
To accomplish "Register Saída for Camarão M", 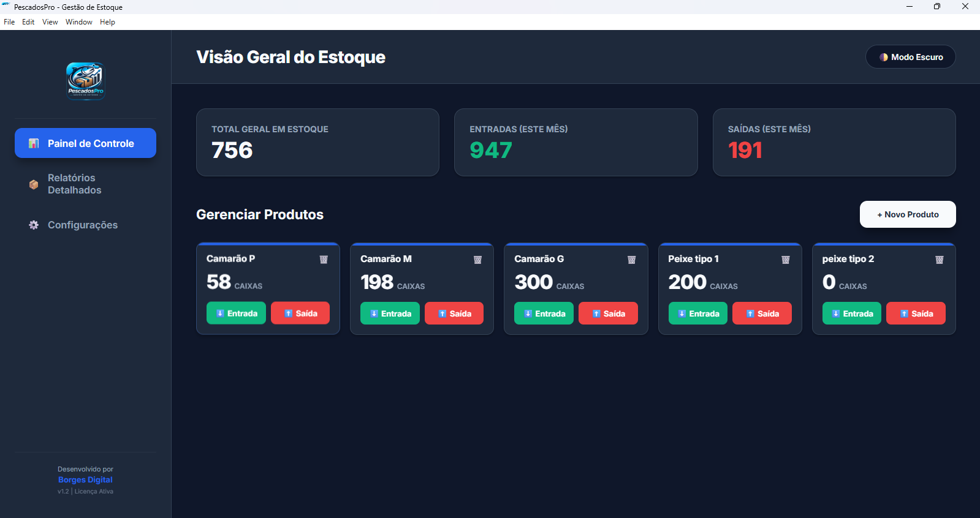I will (454, 313).
